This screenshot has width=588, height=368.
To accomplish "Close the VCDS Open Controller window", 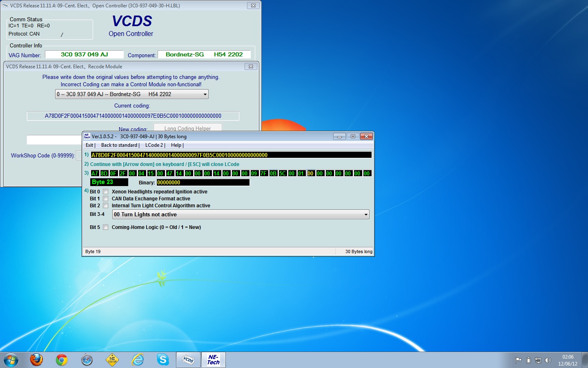I will (253, 5).
